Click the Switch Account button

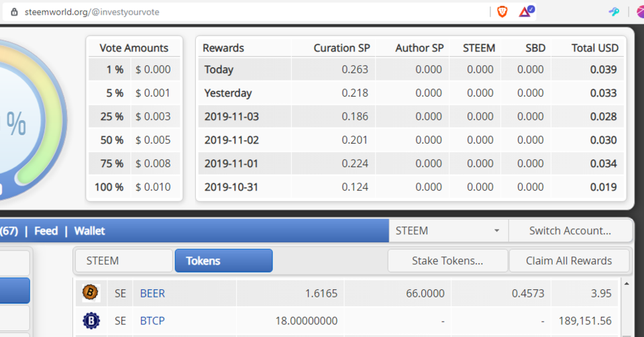[x=570, y=231]
